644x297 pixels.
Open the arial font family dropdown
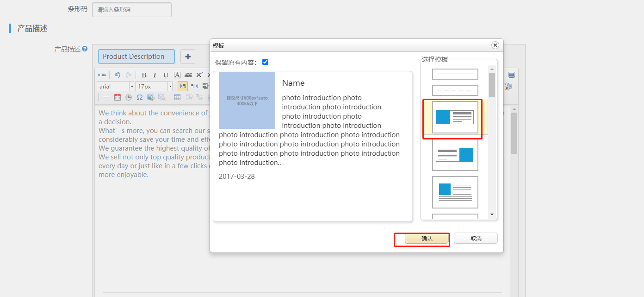(131, 87)
